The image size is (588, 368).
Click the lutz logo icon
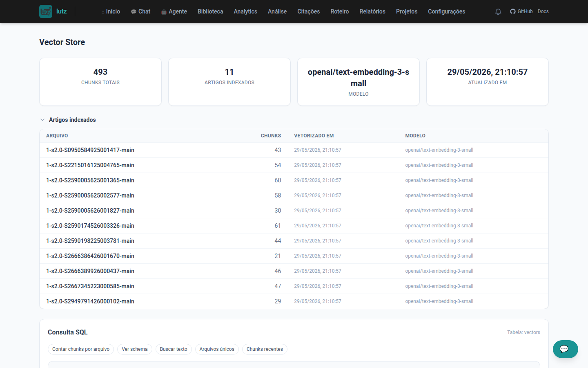(46, 11)
